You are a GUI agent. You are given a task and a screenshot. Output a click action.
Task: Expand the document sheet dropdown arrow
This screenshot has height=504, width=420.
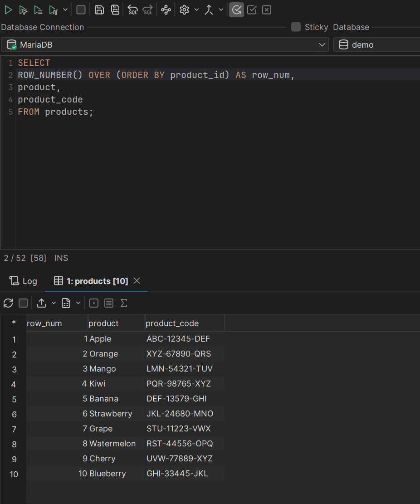point(78,303)
